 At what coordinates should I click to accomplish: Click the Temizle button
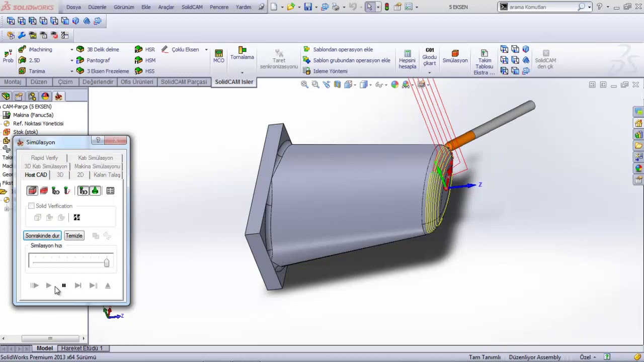pyautogui.click(x=74, y=235)
